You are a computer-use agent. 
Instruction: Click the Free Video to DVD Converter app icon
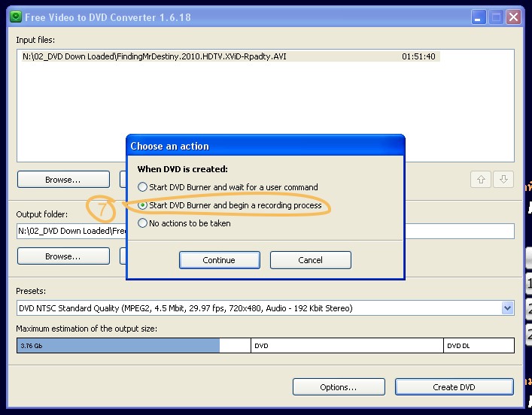point(16,17)
